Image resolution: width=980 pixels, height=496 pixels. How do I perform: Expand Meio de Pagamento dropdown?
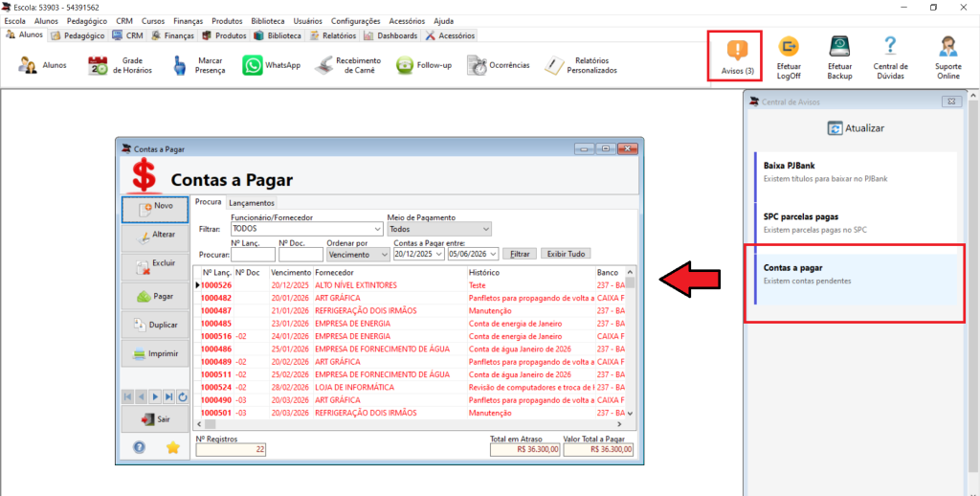coord(486,229)
